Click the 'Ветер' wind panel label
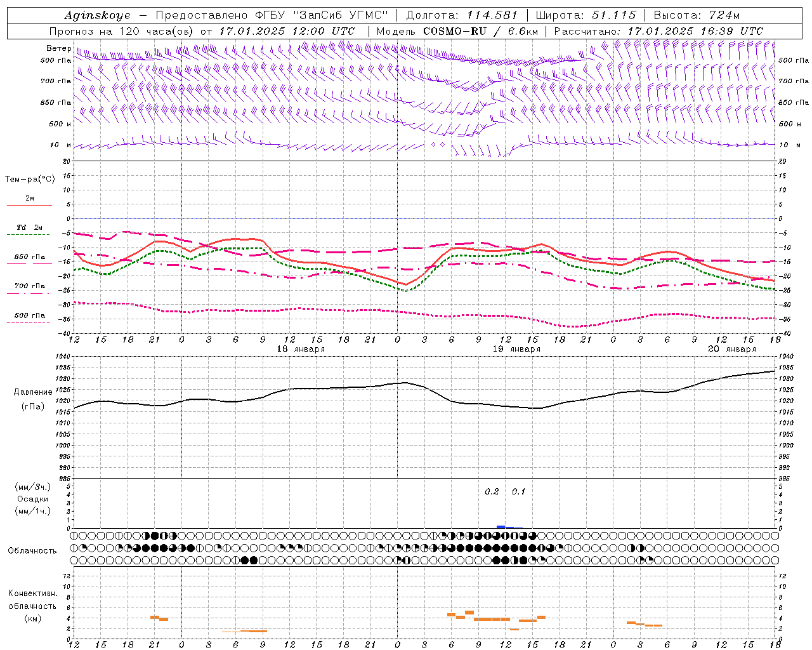The image size is (812, 650). pyautogui.click(x=58, y=48)
